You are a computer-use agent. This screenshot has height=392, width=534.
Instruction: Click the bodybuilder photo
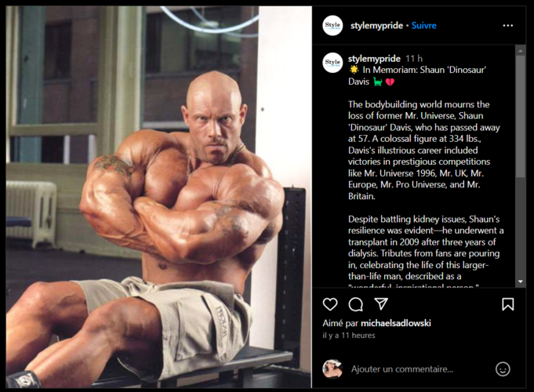158,197
